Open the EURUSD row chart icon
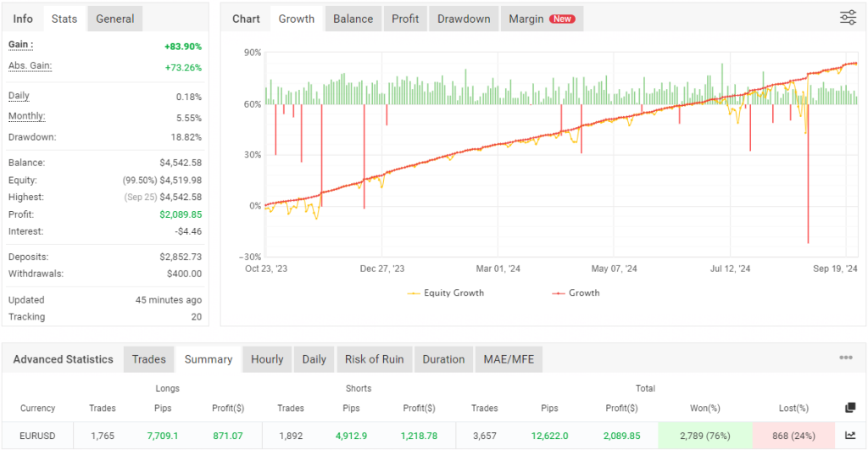The image size is (868, 450). click(850, 435)
